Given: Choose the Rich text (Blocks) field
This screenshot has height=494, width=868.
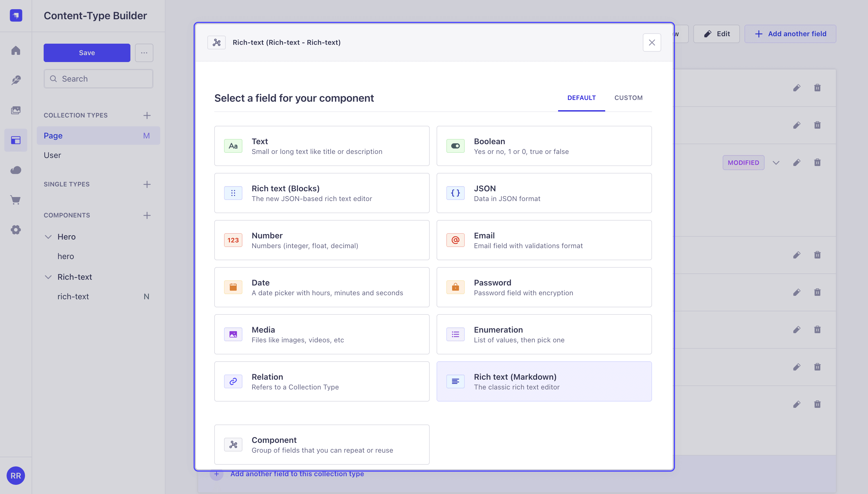Looking at the screenshot, I should (x=322, y=193).
